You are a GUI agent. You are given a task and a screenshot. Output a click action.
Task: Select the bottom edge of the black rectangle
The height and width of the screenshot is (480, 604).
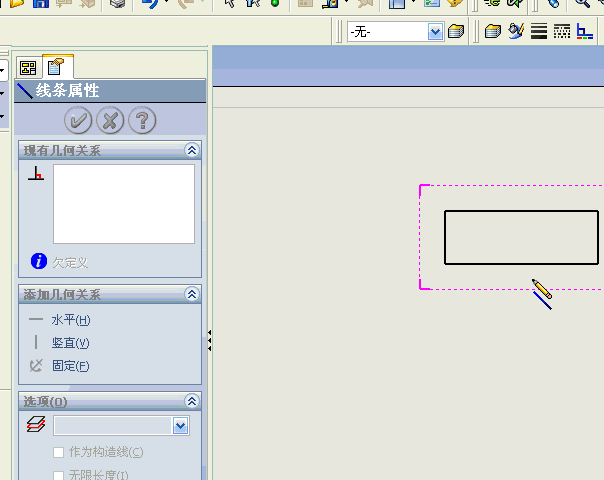point(522,264)
